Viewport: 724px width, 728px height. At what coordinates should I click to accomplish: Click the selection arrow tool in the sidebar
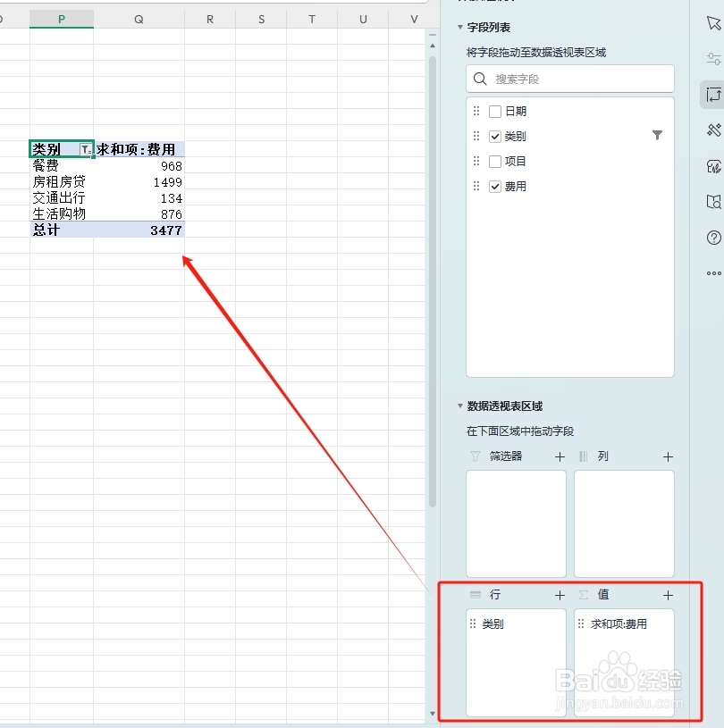click(x=714, y=22)
